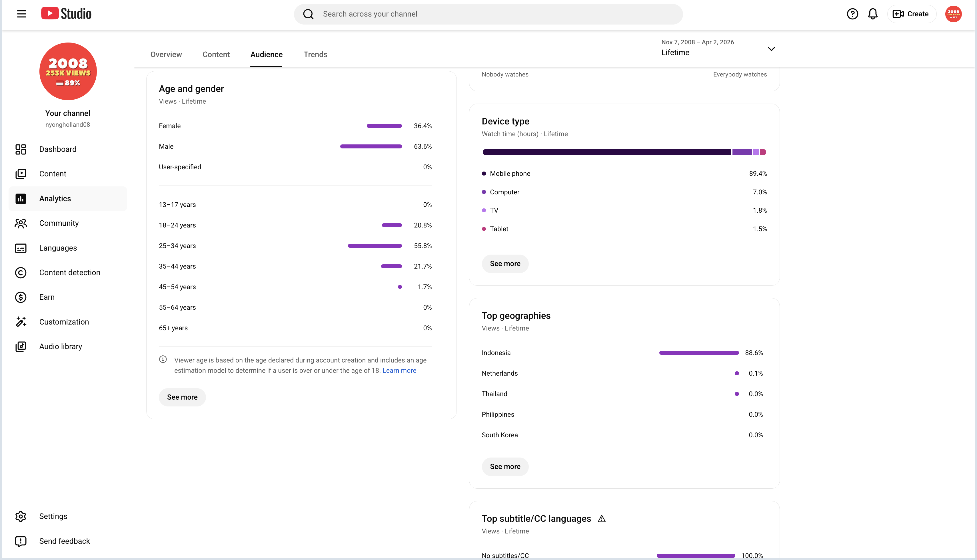Open the notifications bell

coord(873,14)
